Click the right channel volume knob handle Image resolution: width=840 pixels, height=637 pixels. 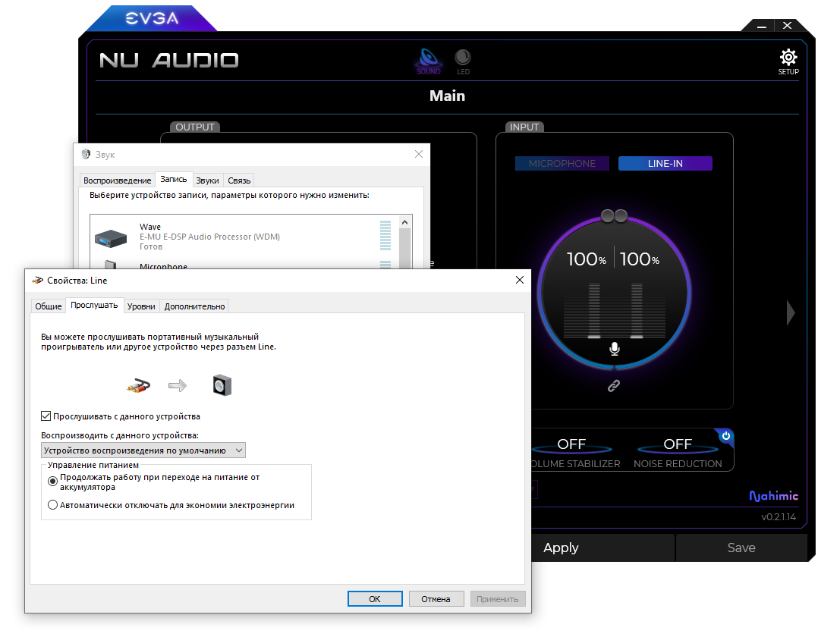click(x=621, y=215)
